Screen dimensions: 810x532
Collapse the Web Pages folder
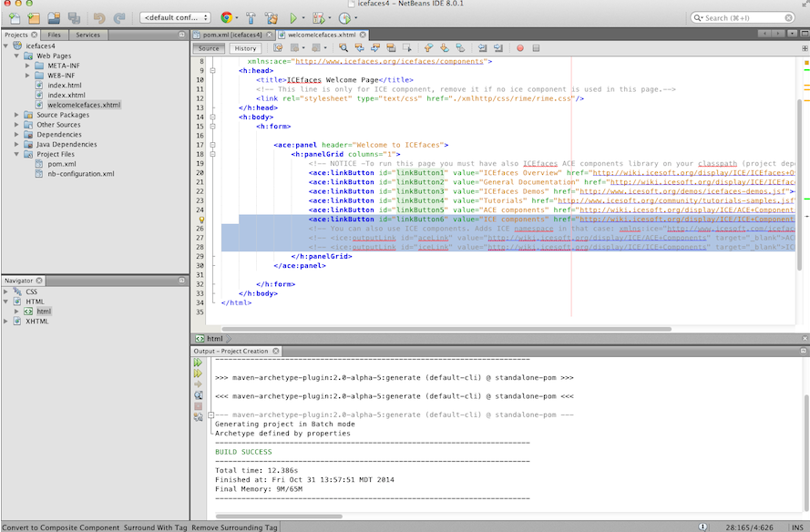point(16,56)
